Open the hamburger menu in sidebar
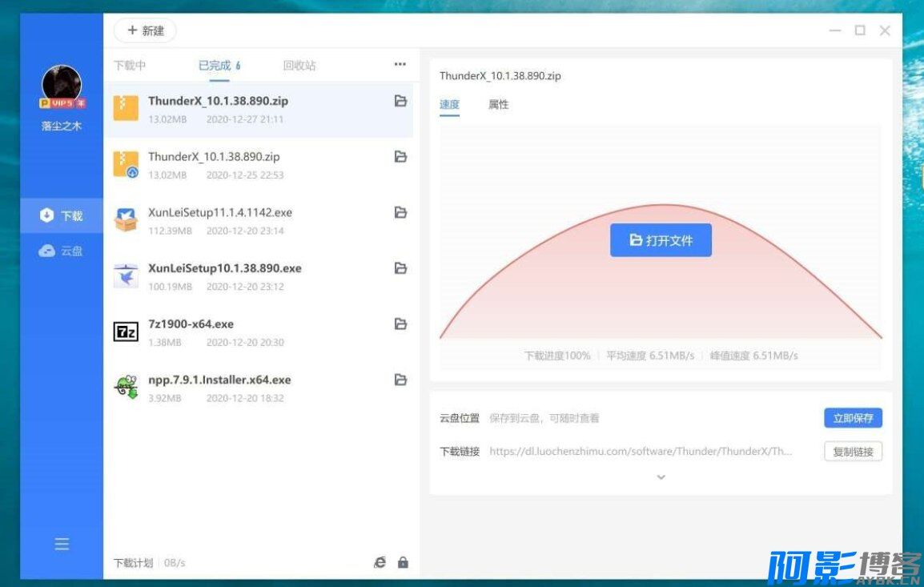 [x=62, y=545]
